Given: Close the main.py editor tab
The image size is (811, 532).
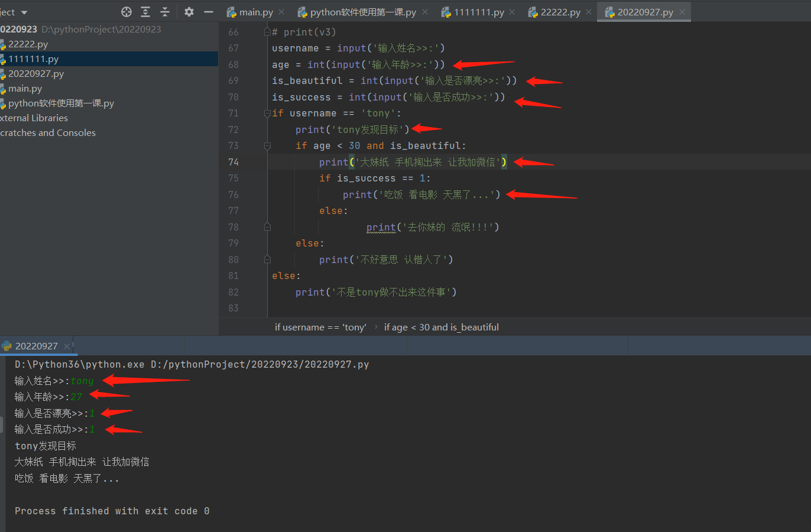Looking at the screenshot, I should pyautogui.click(x=281, y=12).
